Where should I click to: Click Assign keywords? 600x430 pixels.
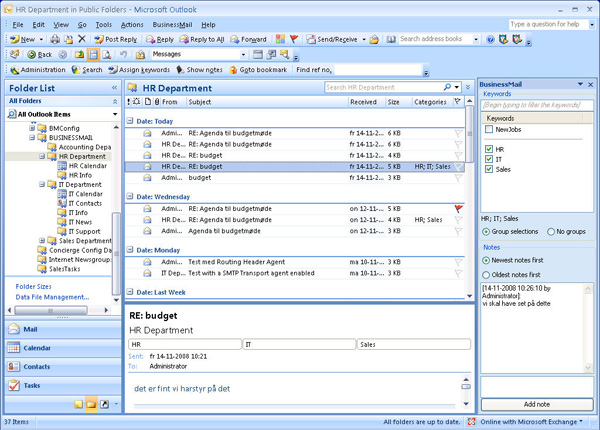(x=139, y=70)
